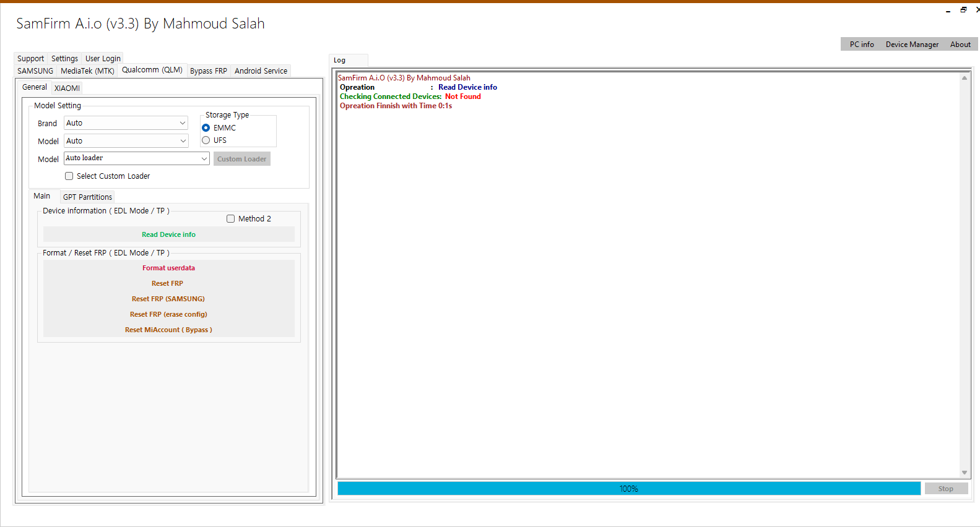
Task: Select EMMC storage type
Action: pyautogui.click(x=219, y=128)
